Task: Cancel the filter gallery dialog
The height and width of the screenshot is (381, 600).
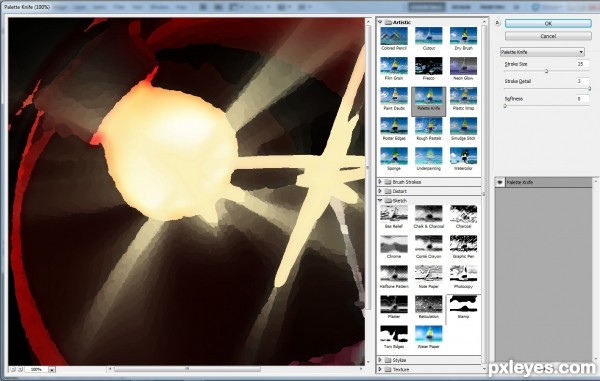Action: pyautogui.click(x=548, y=36)
